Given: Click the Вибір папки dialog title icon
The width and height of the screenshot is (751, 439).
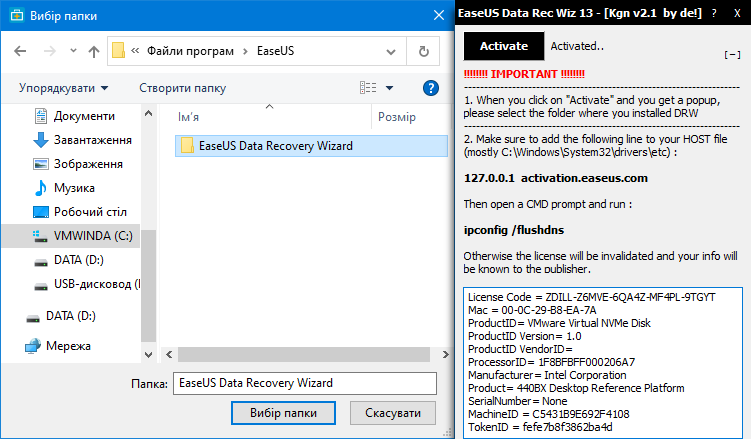Looking at the screenshot, I should click(17, 15).
